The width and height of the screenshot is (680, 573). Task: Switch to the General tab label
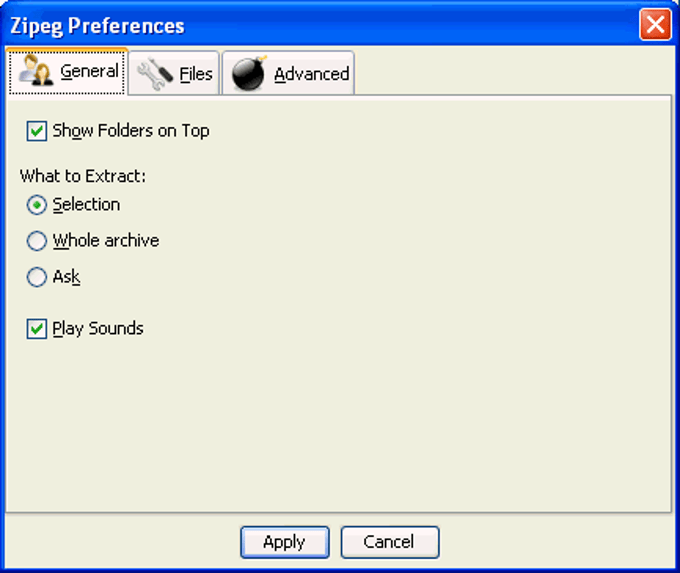tap(89, 71)
